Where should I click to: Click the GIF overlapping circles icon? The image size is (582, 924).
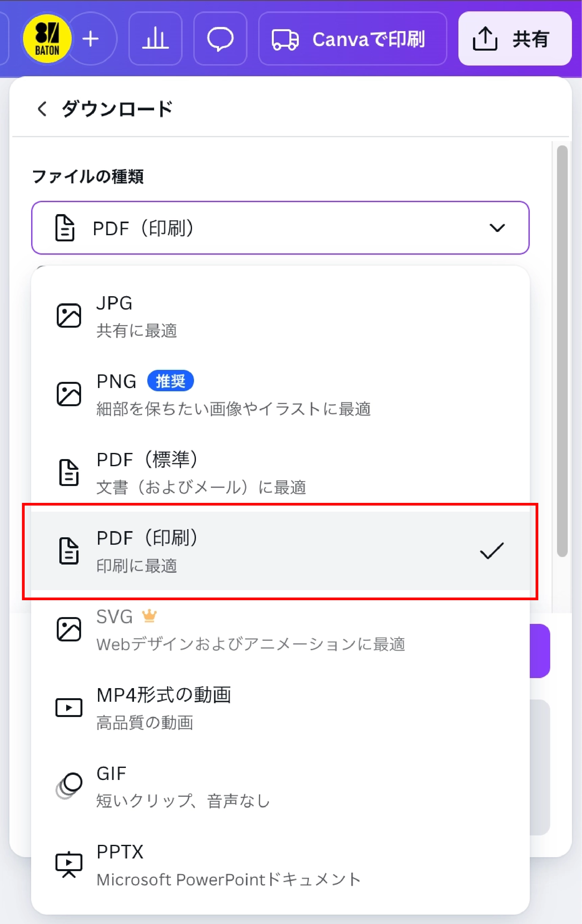pyautogui.click(x=69, y=786)
